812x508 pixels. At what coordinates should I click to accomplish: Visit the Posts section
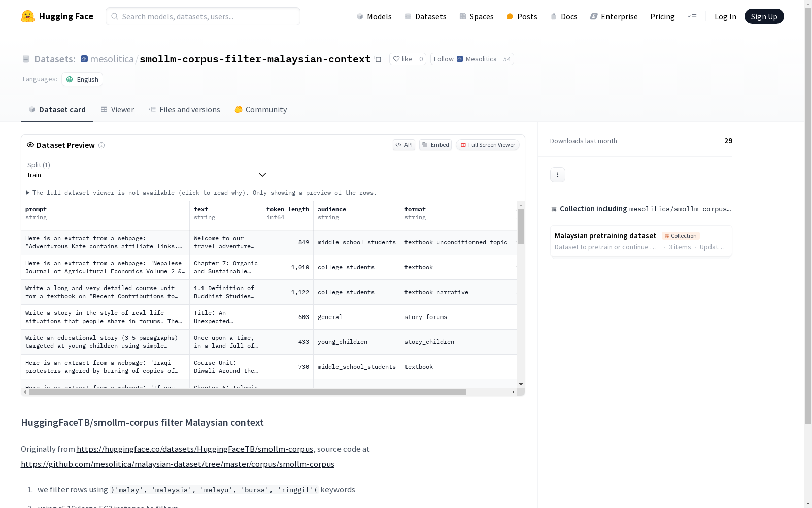[522, 16]
